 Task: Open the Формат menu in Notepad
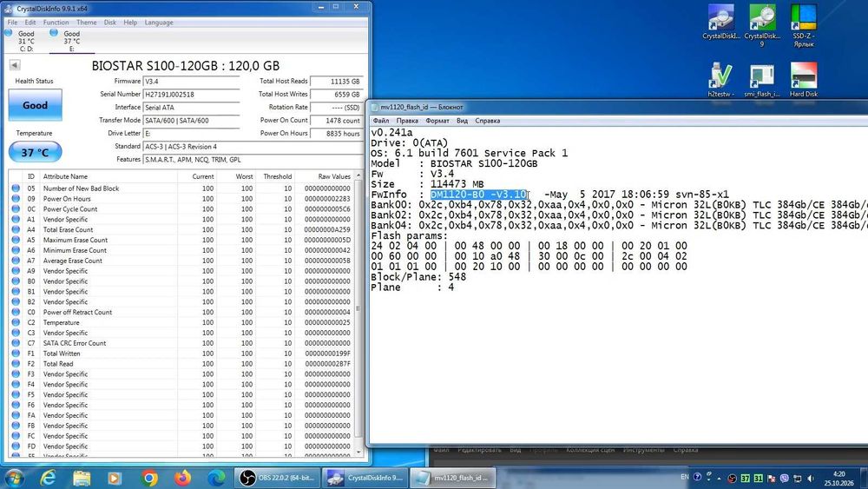coord(437,121)
